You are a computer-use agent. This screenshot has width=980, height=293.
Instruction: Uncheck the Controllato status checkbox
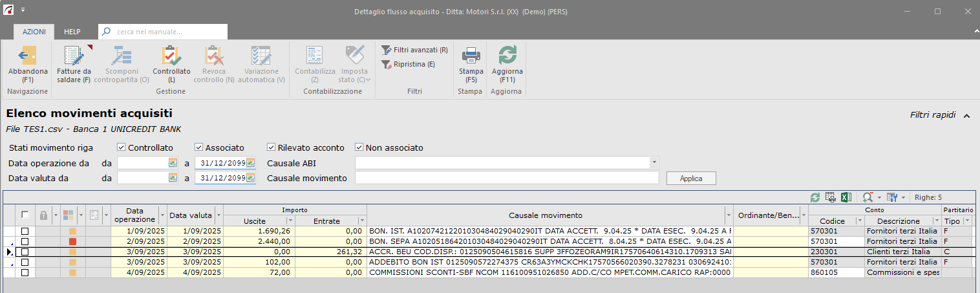122,147
